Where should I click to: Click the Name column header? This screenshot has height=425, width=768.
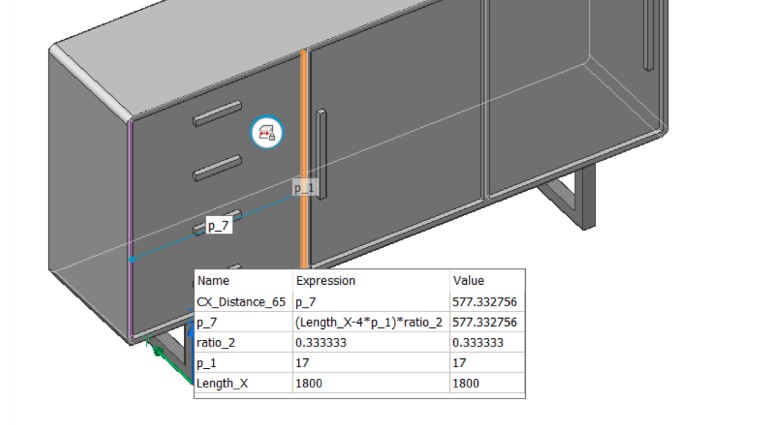click(x=243, y=281)
